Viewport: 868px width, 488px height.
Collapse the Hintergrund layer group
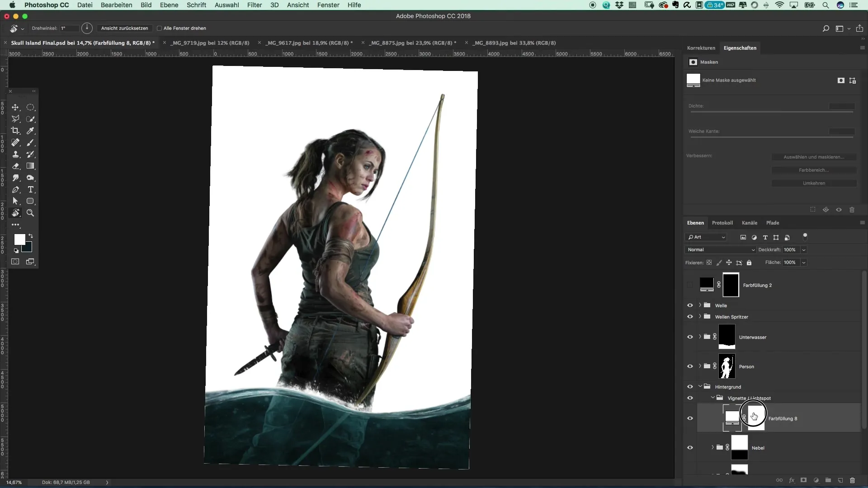(700, 386)
